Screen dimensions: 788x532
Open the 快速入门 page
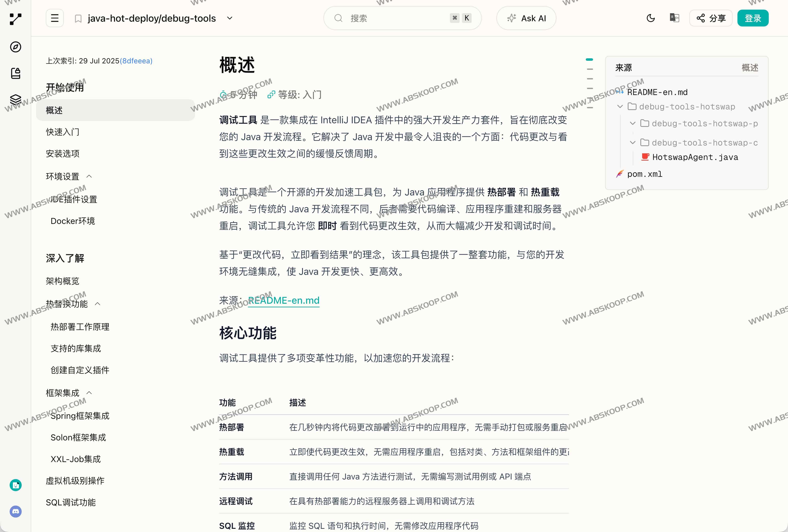pos(63,132)
